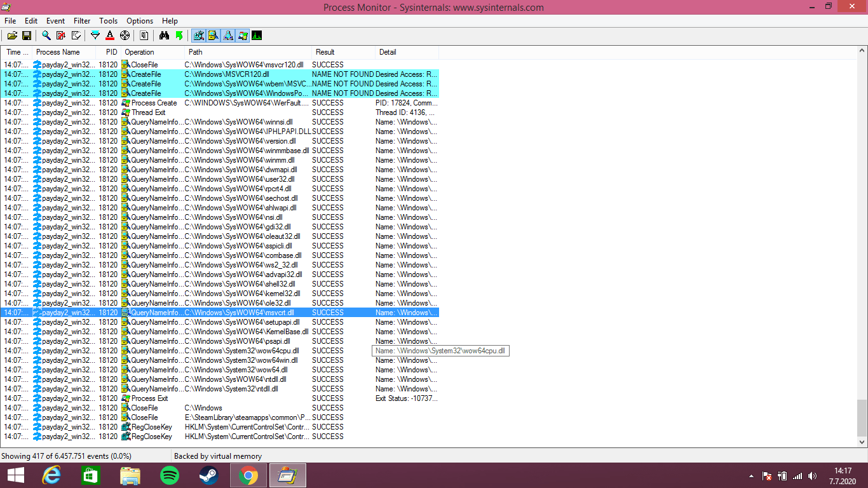Open Steam from the taskbar

[x=208, y=475]
